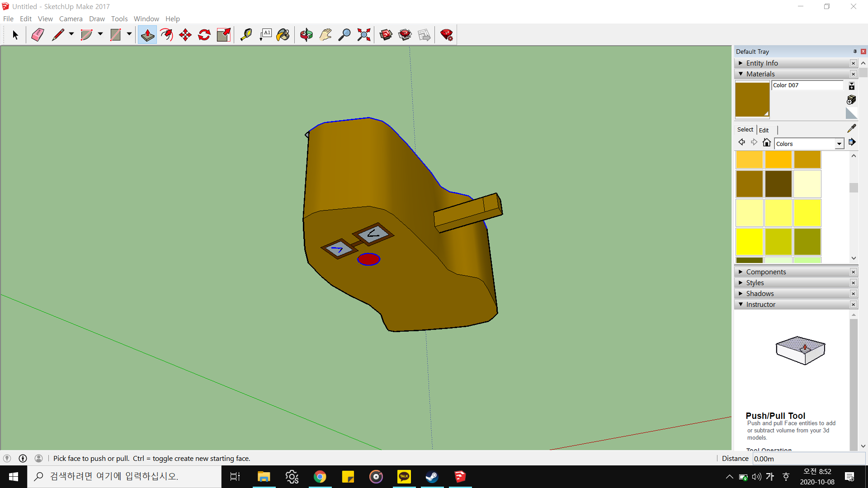This screenshot has height=488, width=868.
Task: Activate the Push/Pull tool
Action: click(147, 35)
